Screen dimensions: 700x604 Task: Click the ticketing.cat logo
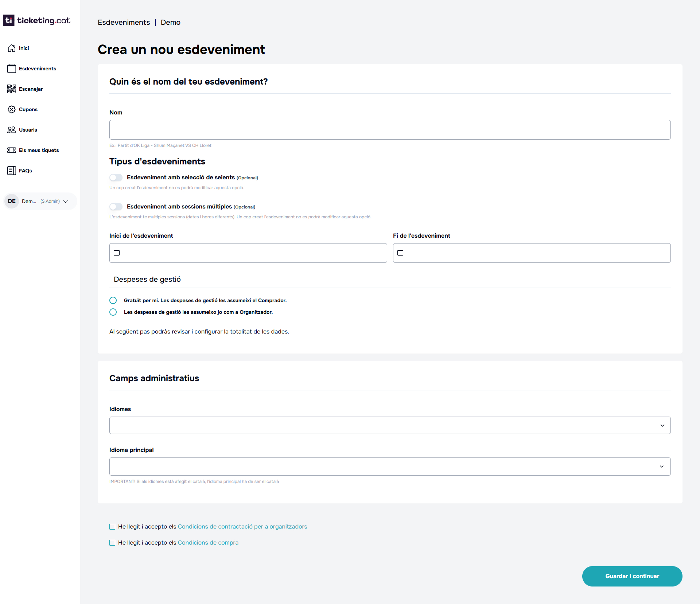[36, 20]
